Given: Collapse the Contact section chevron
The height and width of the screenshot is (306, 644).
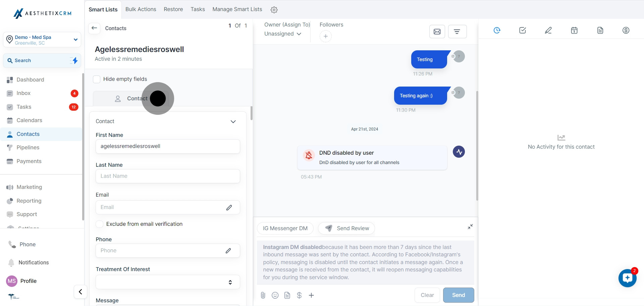Looking at the screenshot, I should click(x=233, y=121).
